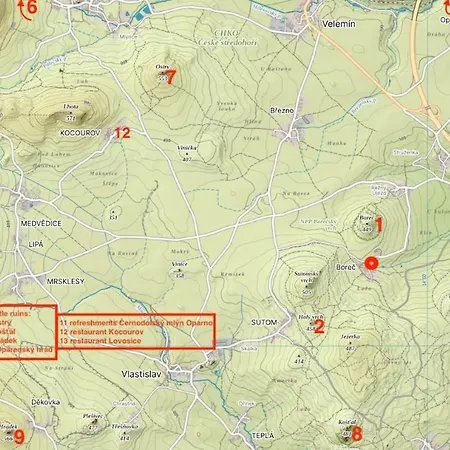This screenshot has height=450, width=450.
Task: Click red marker number 7 at Ostrý
Action: (170, 77)
